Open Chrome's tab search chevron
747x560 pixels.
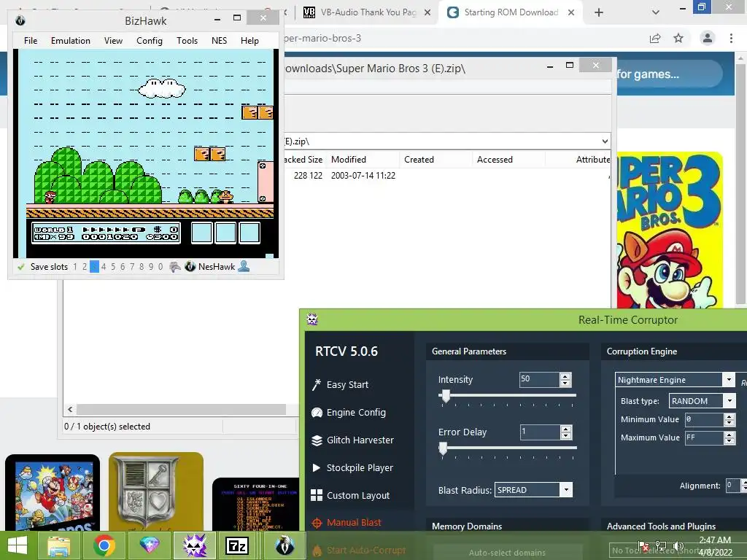pyautogui.click(x=656, y=12)
